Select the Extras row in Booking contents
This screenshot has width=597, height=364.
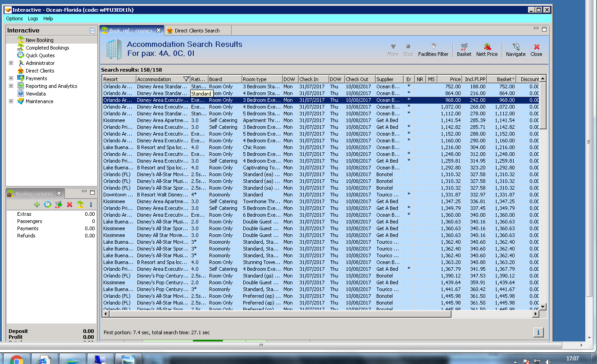[x=51, y=214]
